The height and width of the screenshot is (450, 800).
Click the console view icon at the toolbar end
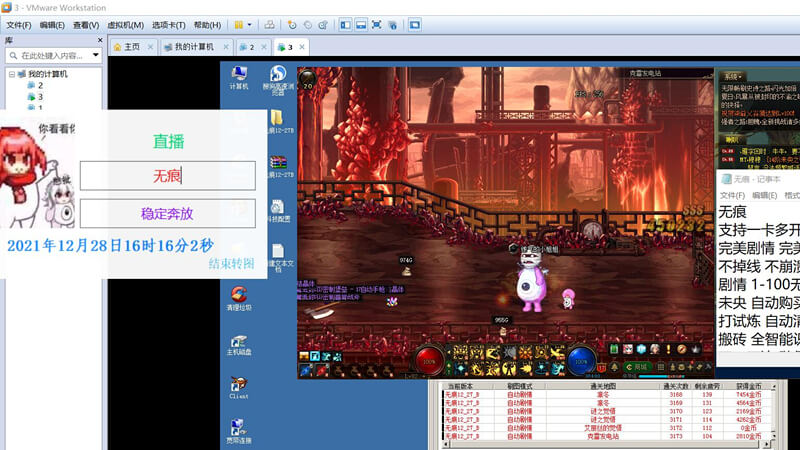coord(415,24)
